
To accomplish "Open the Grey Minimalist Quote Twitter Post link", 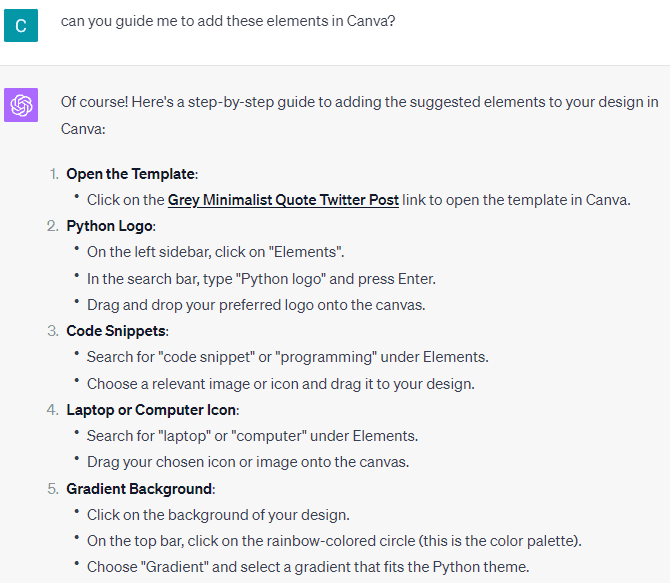I will (283, 200).
